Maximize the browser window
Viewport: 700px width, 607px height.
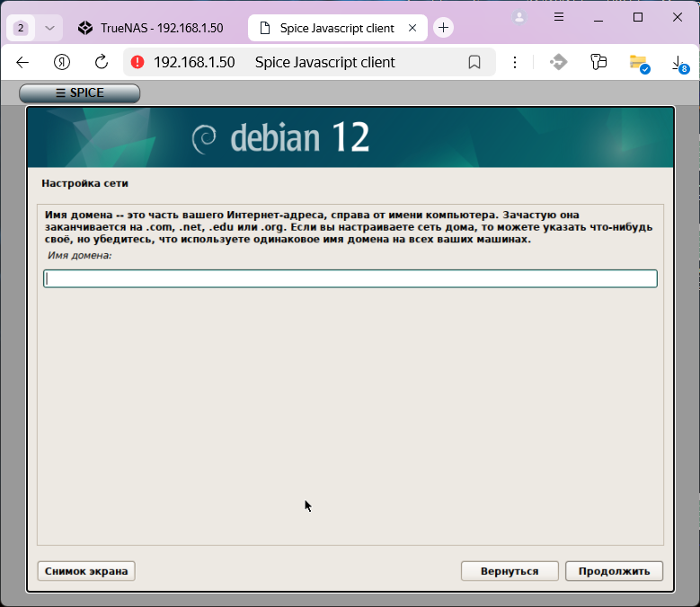[638, 17]
